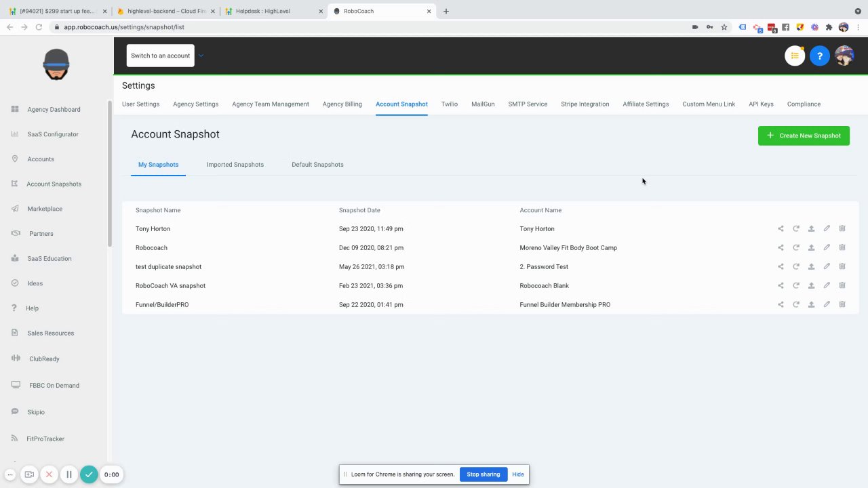Click Stop sharing in Loom bar
The width and height of the screenshot is (868, 488).
coord(484,474)
